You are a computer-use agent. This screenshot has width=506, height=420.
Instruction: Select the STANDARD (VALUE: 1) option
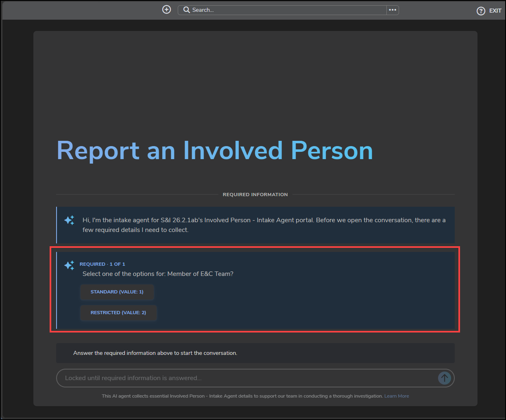tap(117, 292)
